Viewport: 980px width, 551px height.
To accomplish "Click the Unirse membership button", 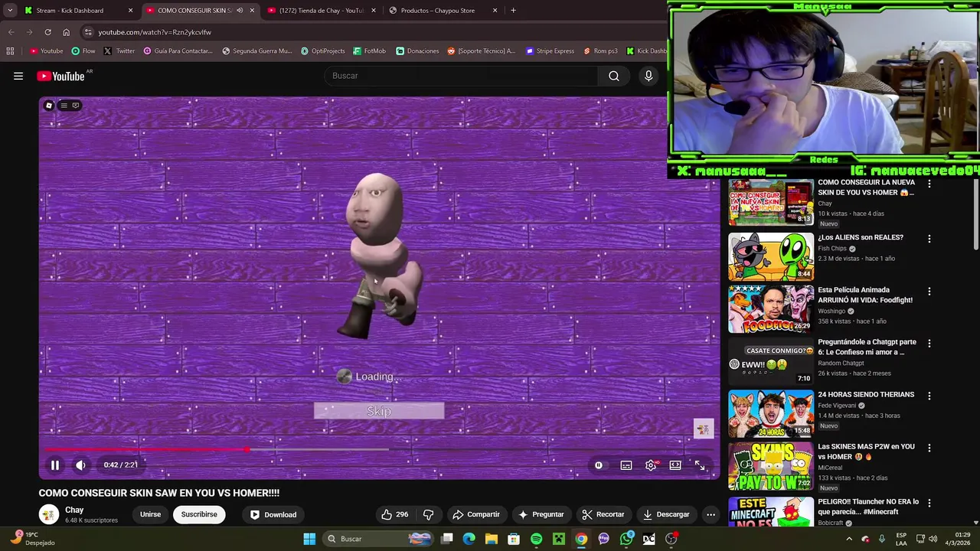I will [x=150, y=514].
